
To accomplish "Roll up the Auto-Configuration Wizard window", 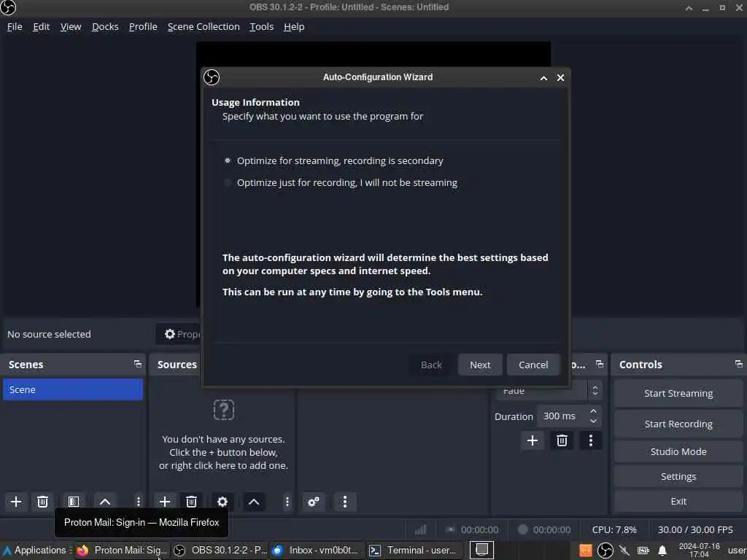I will coord(543,78).
